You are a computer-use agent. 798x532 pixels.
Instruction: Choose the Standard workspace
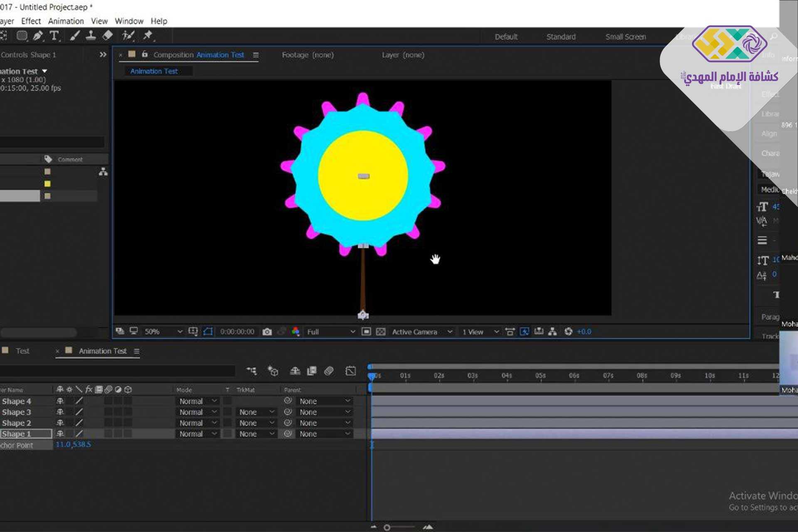pos(561,37)
